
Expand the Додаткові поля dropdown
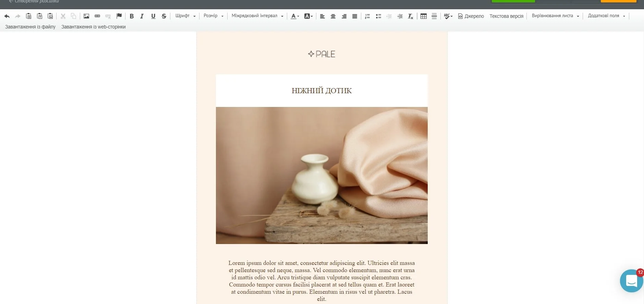point(606,16)
